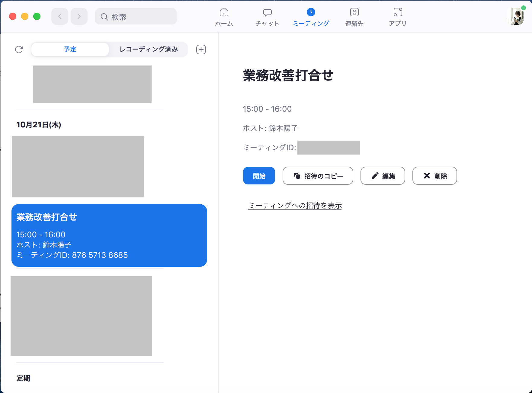Click 招待のコピー button
This screenshot has height=393, width=532.
[x=318, y=176]
